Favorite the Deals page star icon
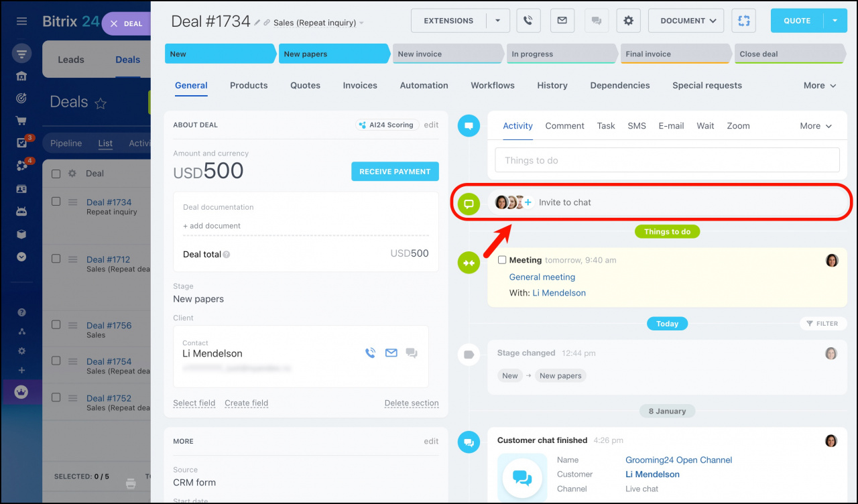The image size is (858, 504). click(x=101, y=103)
